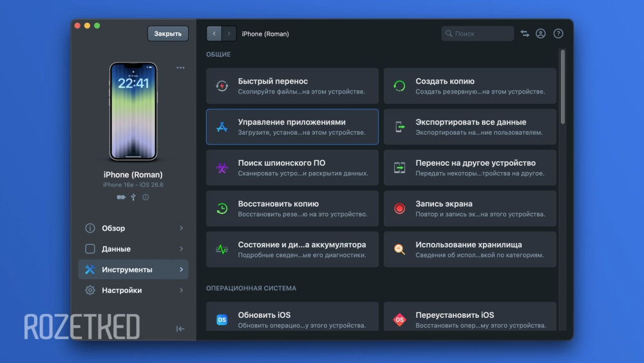Open Переустановить iOS tool title
The image size is (644, 363).
[x=455, y=315]
